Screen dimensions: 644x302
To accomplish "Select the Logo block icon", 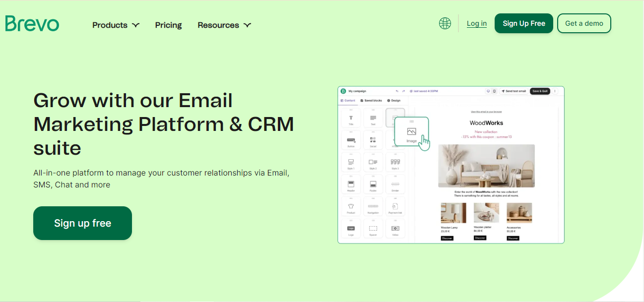I will [x=351, y=228].
